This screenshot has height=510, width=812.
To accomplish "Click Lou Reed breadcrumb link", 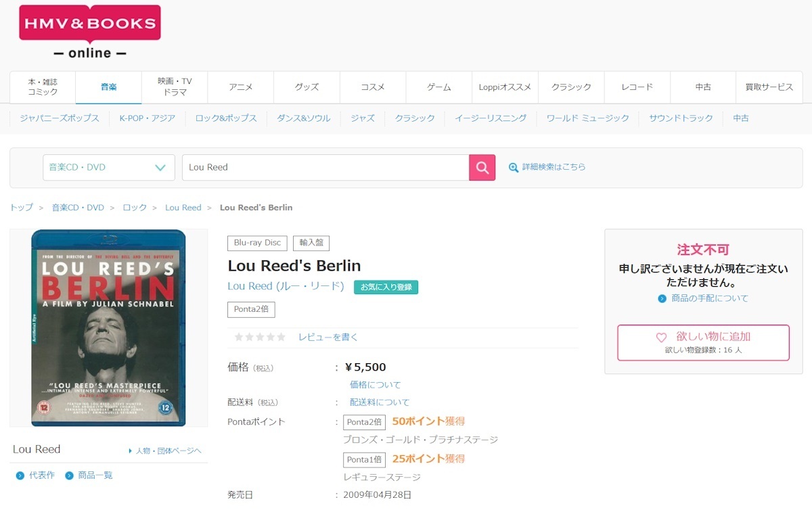I will (183, 208).
